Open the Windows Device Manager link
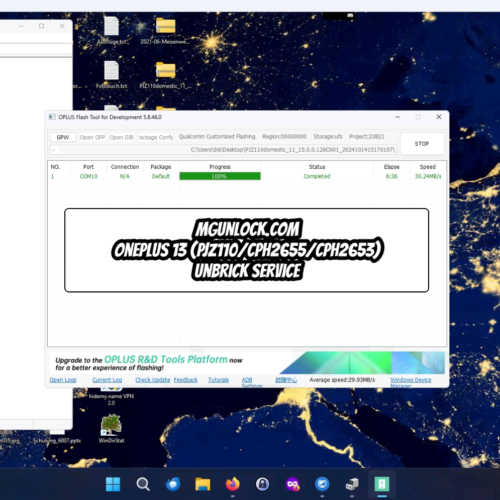 click(411, 382)
